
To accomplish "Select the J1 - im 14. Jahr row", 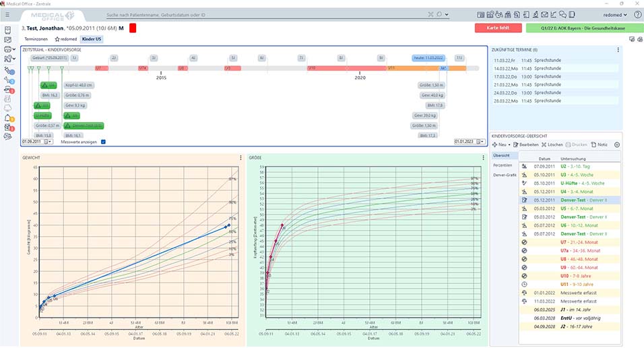I will click(x=570, y=310).
